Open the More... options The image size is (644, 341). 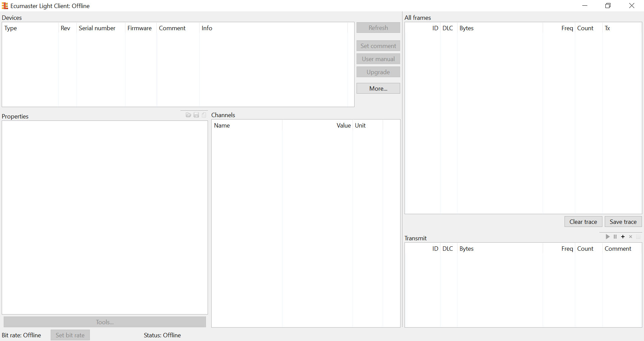pyautogui.click(x=378, y=88)
